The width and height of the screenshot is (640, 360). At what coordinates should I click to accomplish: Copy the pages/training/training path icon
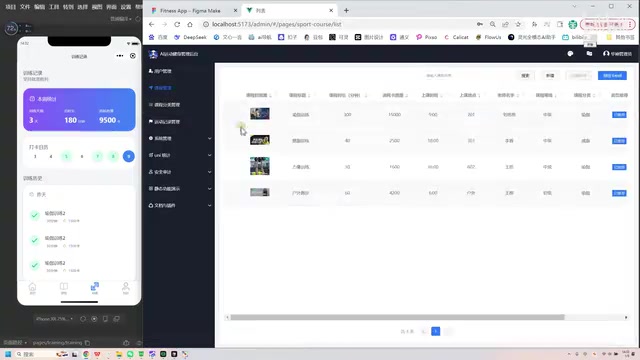point(87,343)
